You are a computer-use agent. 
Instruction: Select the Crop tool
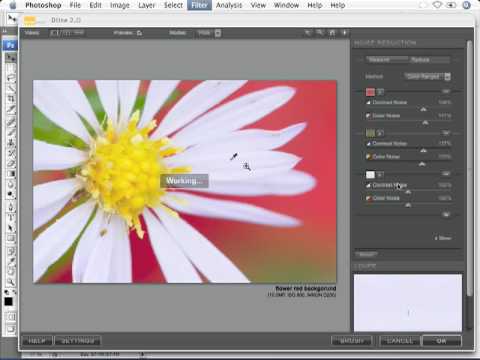pyautogui.click(x=11, y=99)
